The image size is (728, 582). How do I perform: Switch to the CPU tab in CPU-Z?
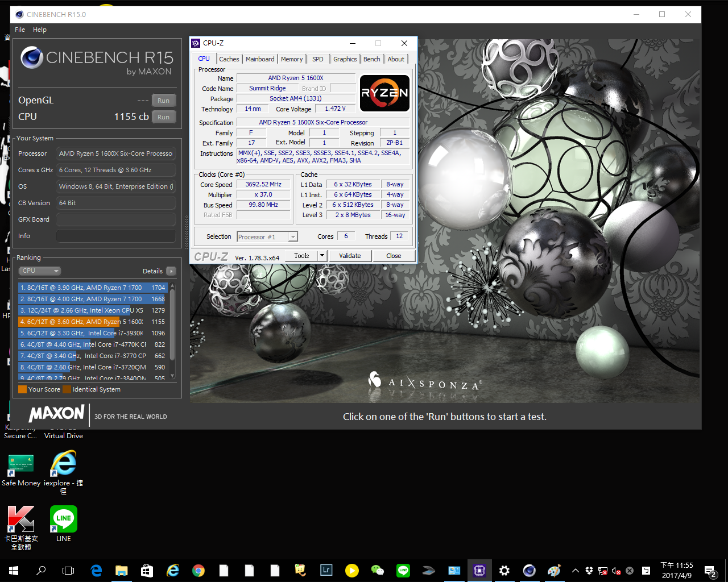point(204,59)
